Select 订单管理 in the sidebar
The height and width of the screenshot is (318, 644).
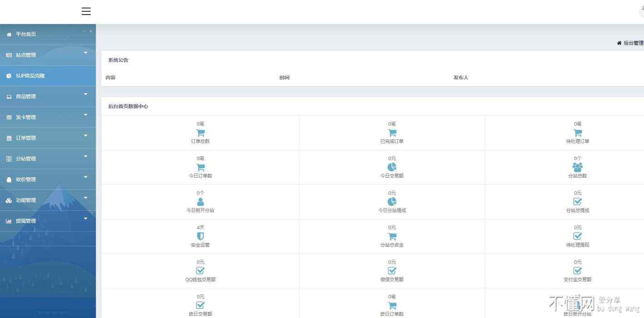(x=26, y=138)
